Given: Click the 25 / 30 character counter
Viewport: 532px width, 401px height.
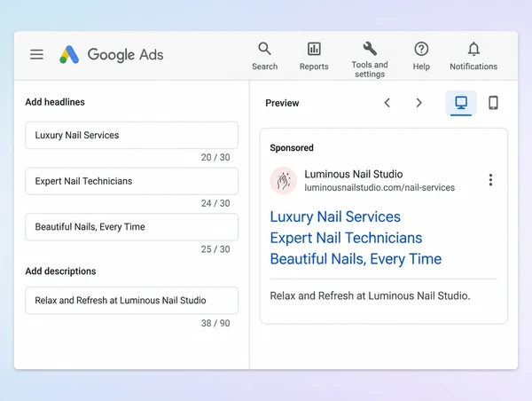Looking at the screenshot, I should (x=215, y=249).
